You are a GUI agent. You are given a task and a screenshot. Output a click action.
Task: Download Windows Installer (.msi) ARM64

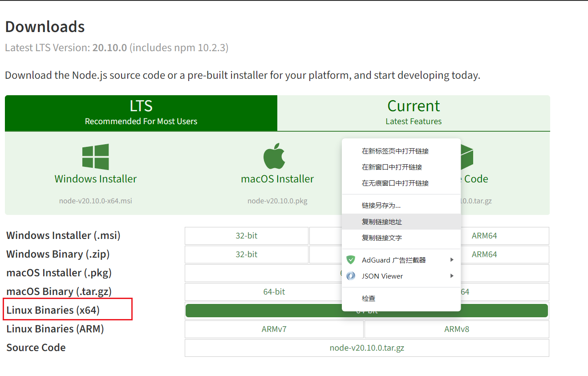click(x=484, y=236)
